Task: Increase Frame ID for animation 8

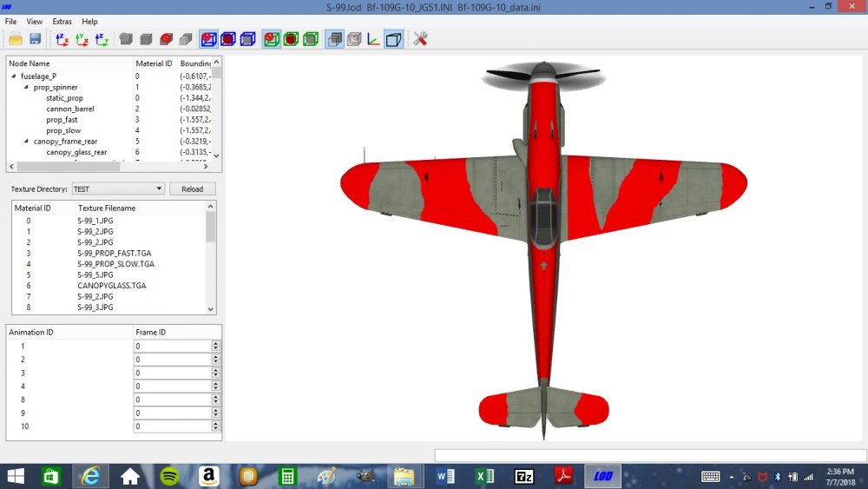Action: point(216,397)
